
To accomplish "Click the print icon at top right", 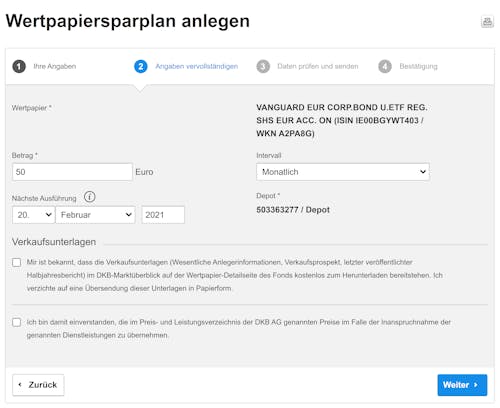I will click(x=487, y=22).
